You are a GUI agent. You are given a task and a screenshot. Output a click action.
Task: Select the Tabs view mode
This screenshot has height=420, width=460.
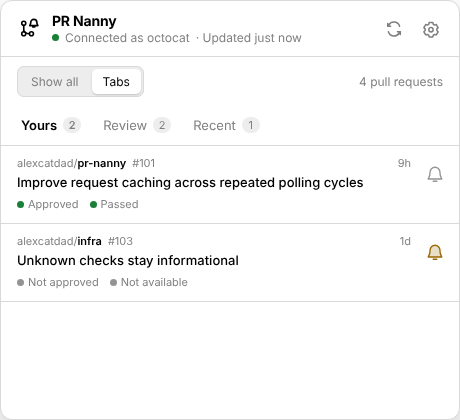click(116, 82)
